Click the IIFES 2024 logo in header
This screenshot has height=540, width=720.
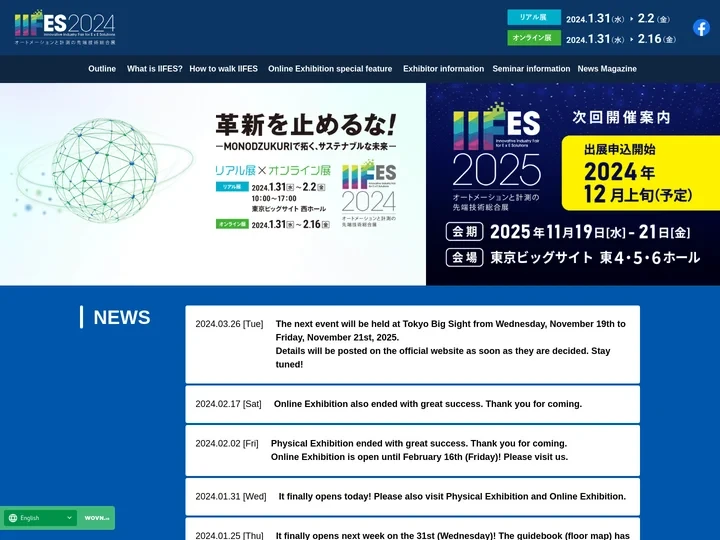(65, 27)
